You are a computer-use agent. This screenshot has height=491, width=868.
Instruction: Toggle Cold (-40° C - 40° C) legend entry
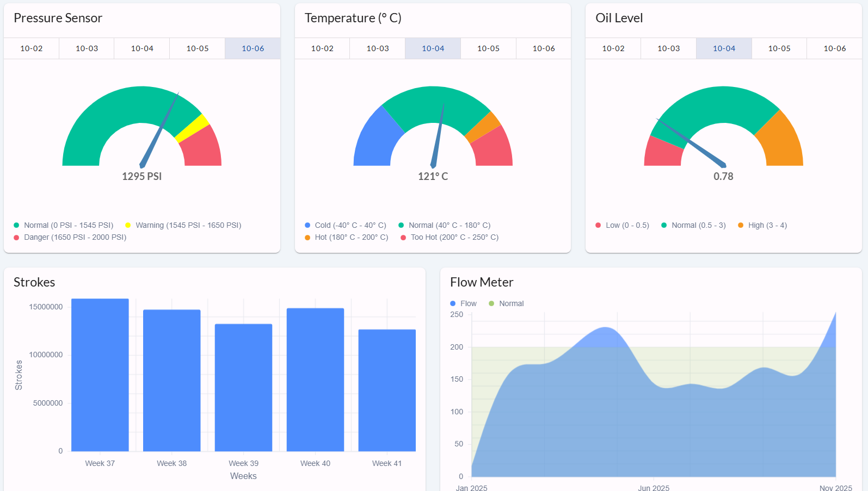tap(346, 225)
